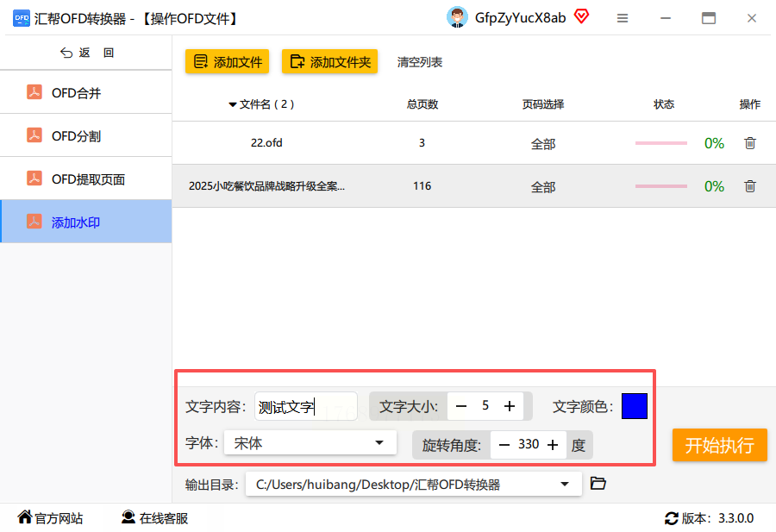
Task: Open the blue 文字颜色 swatch
Action: point(635,406)
